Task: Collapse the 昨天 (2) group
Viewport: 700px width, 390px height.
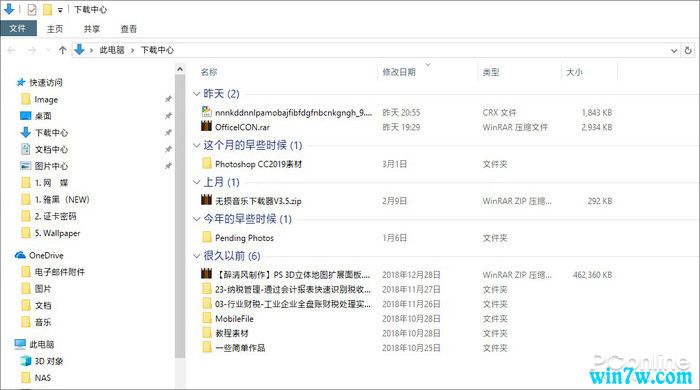Action: [196, 94]
